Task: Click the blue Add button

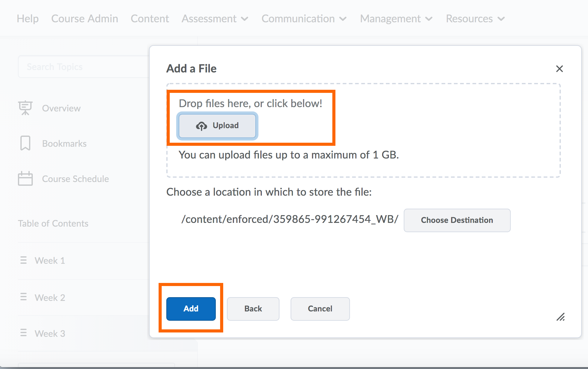Action: (x=191, y=309)
